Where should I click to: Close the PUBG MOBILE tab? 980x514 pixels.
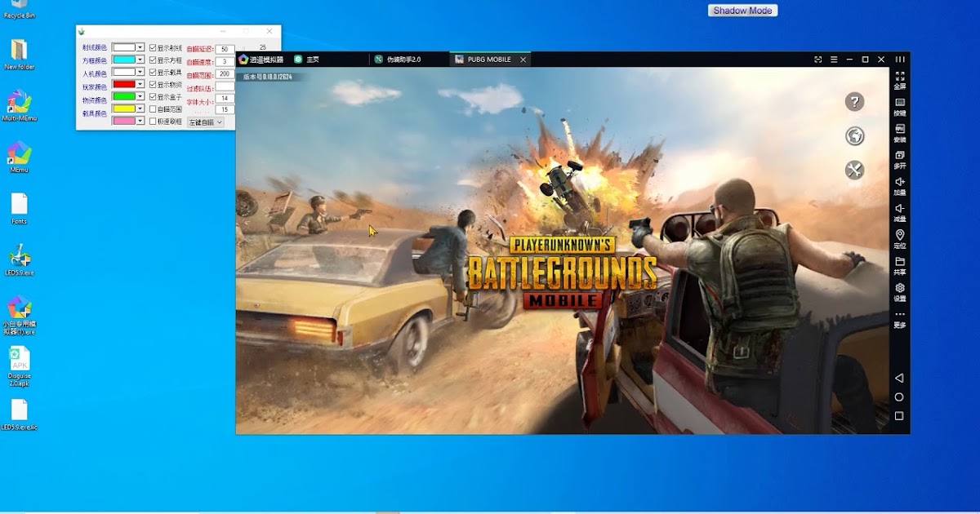523,60
